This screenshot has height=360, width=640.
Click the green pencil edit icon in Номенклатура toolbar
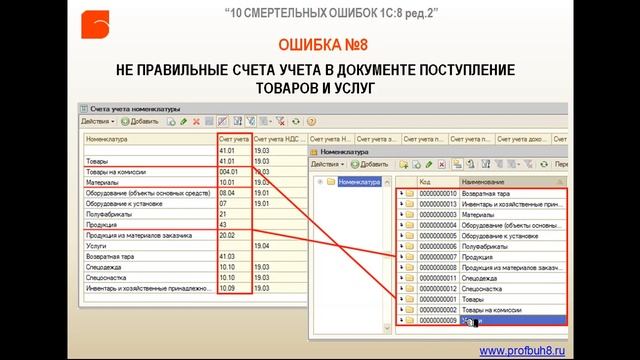coord(429,164)
